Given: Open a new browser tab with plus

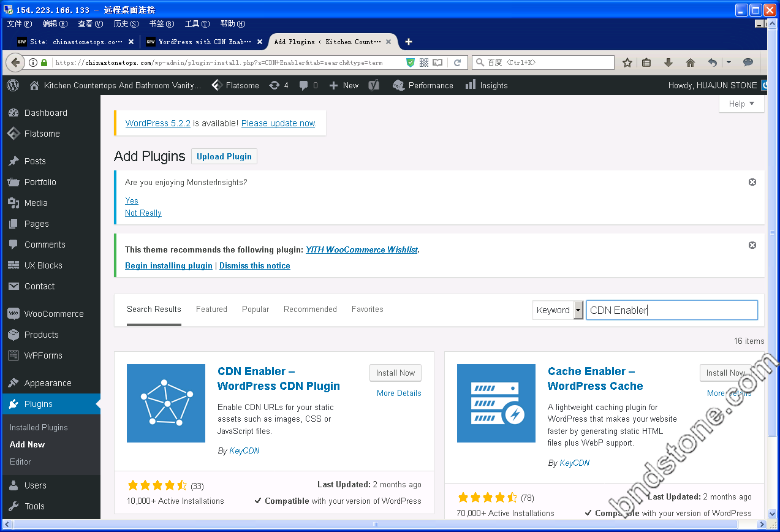Looking at the screenshot, I should click(409, 42).
